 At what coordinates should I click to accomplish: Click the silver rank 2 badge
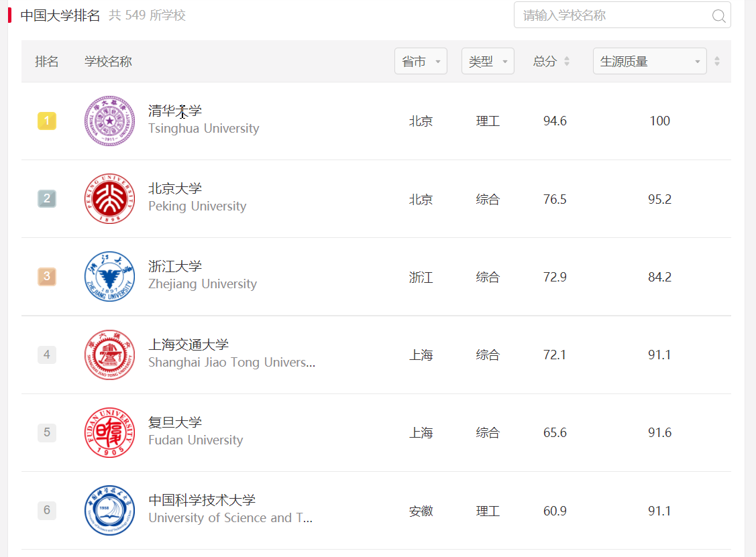(46, 199)
